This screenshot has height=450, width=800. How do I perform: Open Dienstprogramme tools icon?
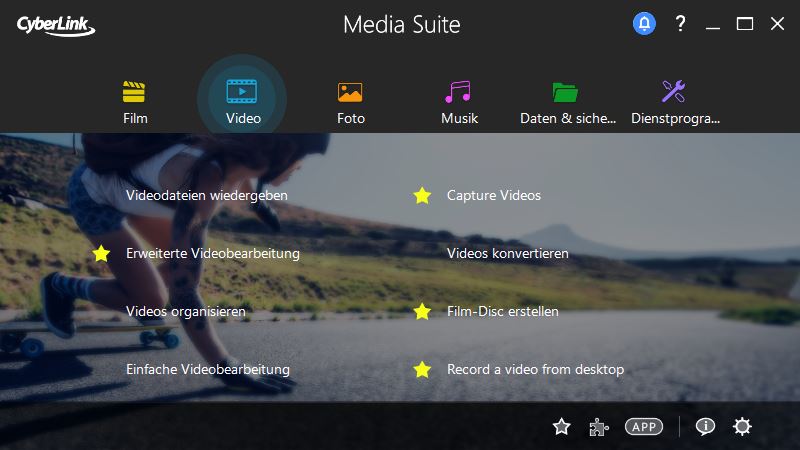[x=674, y=93]
